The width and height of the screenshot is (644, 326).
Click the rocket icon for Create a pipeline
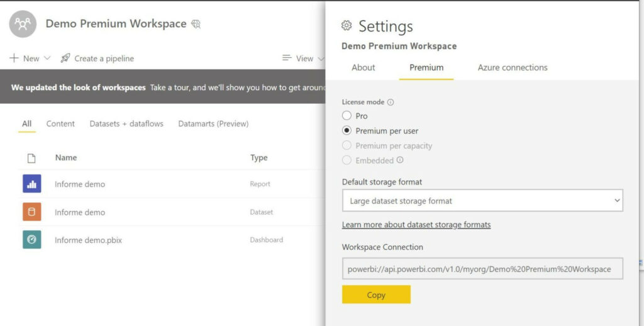coord(65,58)
